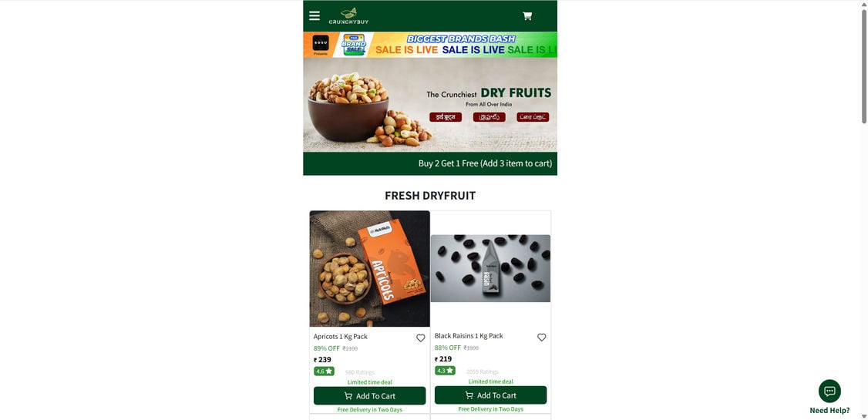Click the Brand Sale badge in banner
868x420 pixels.
tap(355, 45)
